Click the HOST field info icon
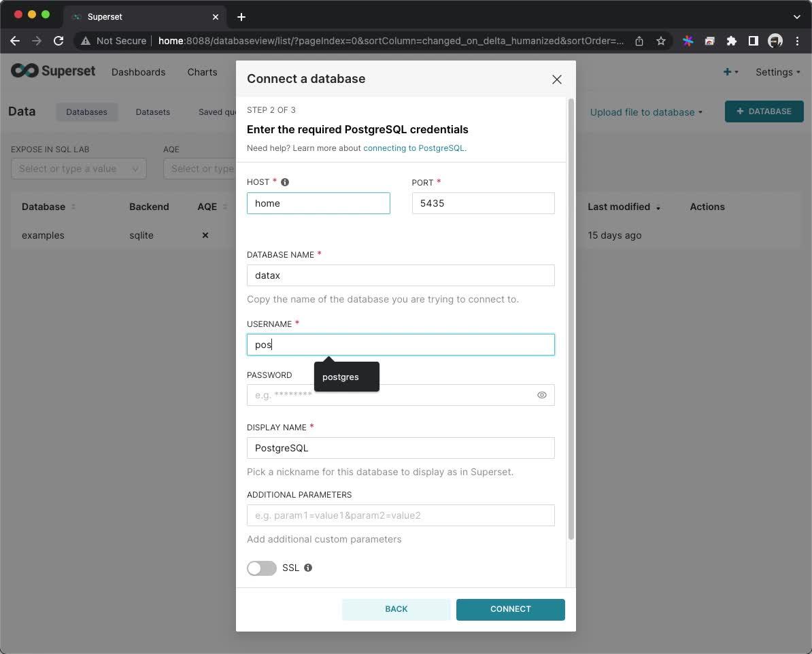 [285, 182]
